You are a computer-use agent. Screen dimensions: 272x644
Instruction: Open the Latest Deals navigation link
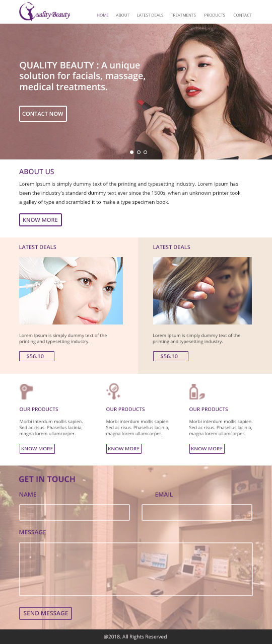[150, 15]
